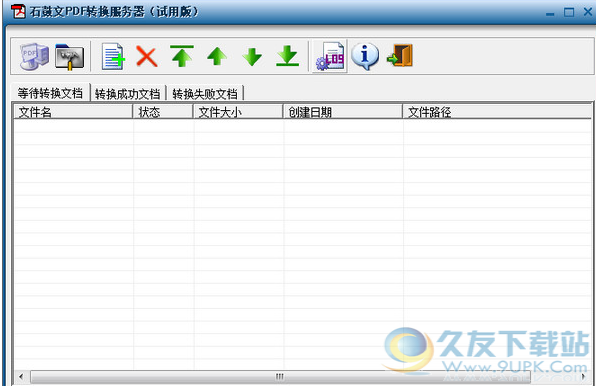Viewport: 596px width, 386px height.
Task: Switch to the 转换成功文档 tab
Action: [128, 93]
